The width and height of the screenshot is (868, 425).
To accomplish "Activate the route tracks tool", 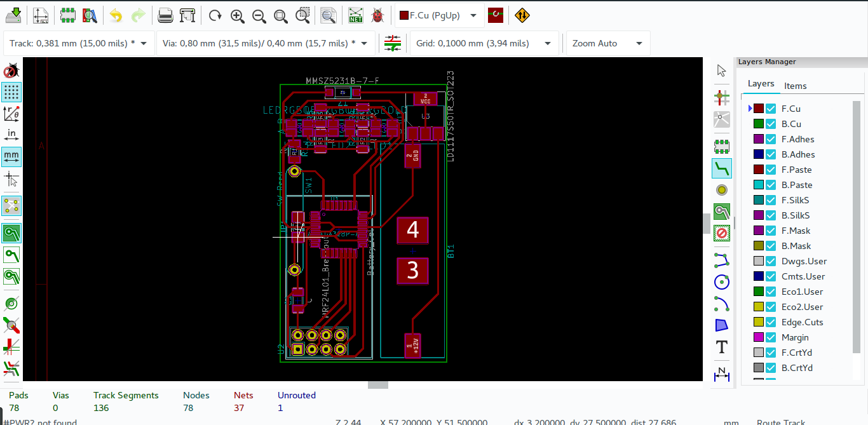I will tap(721, 168).
